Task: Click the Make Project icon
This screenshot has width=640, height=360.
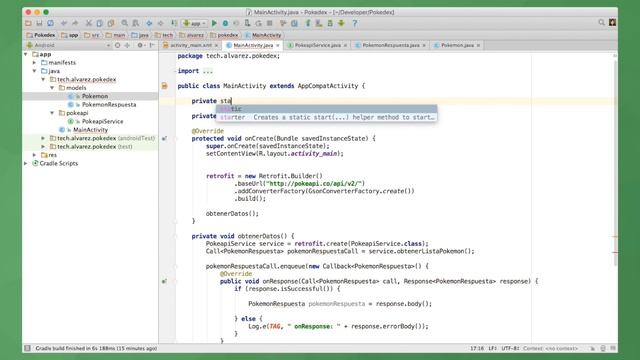Action: point(174,23)
